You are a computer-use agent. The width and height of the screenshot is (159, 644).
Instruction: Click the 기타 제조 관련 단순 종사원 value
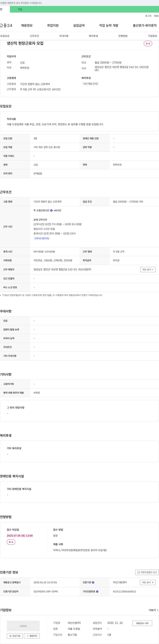(47, 147)
